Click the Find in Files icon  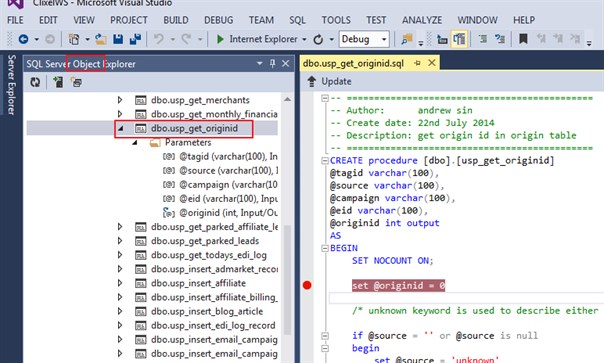tap(407, 39)
